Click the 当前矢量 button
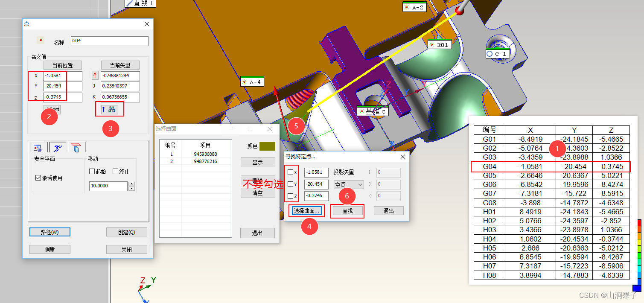 pyautogui.click(x=120, y=65)
